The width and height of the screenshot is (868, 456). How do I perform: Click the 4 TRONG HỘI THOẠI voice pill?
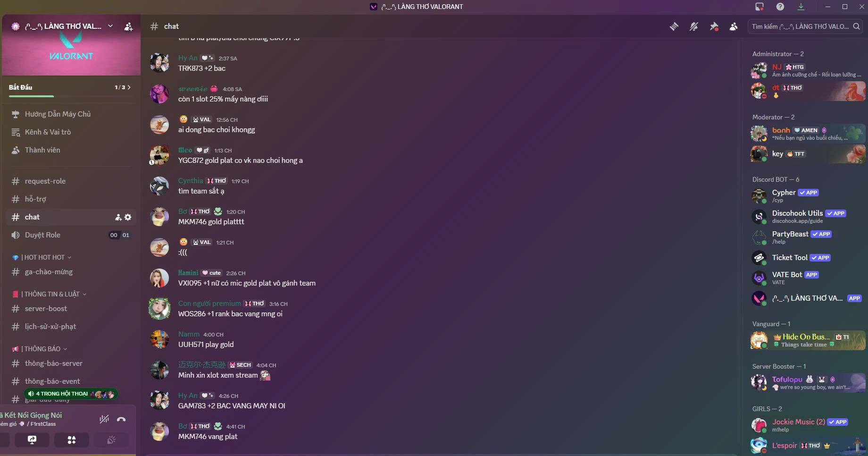[71, 394]
